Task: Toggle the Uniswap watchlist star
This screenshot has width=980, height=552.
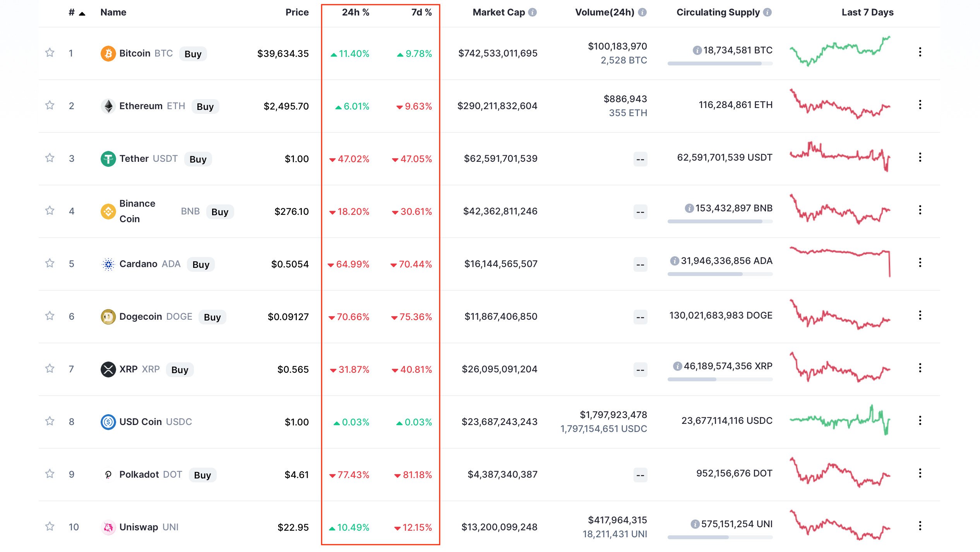Action: pyautogui.click(x=50, y=526)
